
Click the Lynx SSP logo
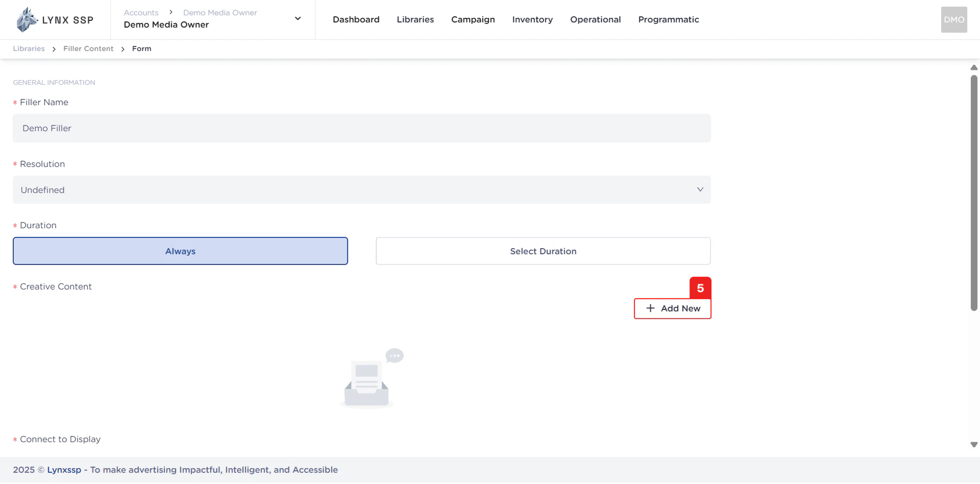pyautogui.click(x=55, y=20)
